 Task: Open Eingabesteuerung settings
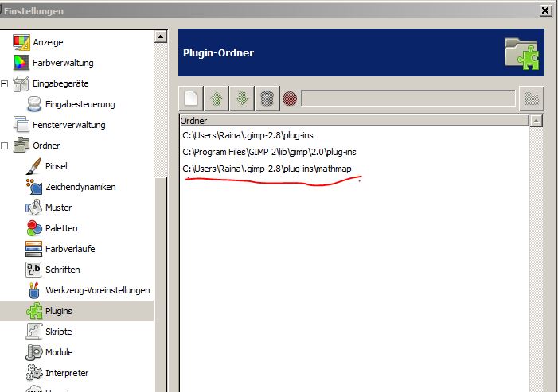tap(80, 104)
